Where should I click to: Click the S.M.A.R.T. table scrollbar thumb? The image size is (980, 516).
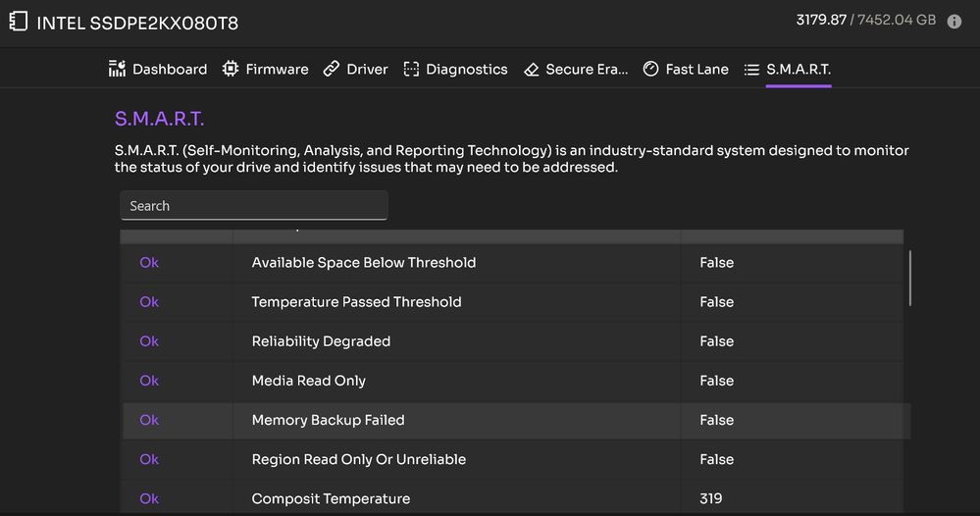click(909, 278)
